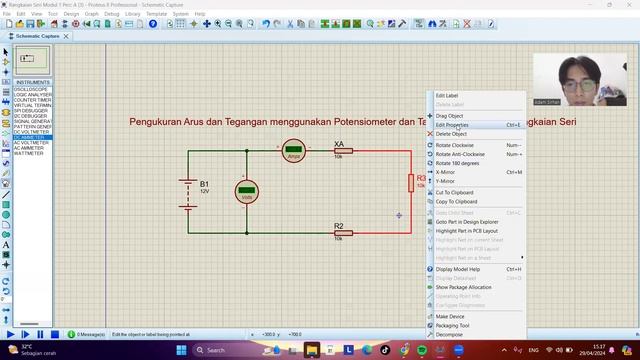Choose X-Mirror in context menu
This screenshot has width=640, height=360.
tap(476, 172)
